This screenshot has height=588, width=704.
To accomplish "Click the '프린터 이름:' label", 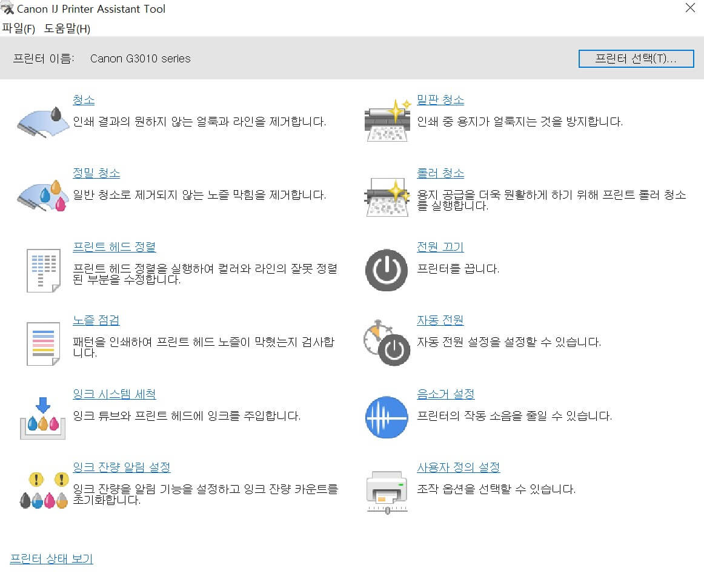I will pyautogui.click(x=43, y=59).
